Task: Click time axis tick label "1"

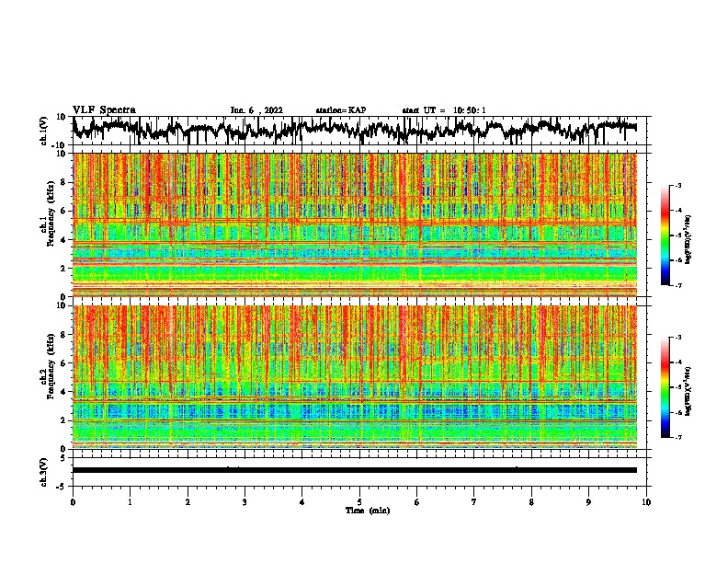Action: click(x=130, y=501)
